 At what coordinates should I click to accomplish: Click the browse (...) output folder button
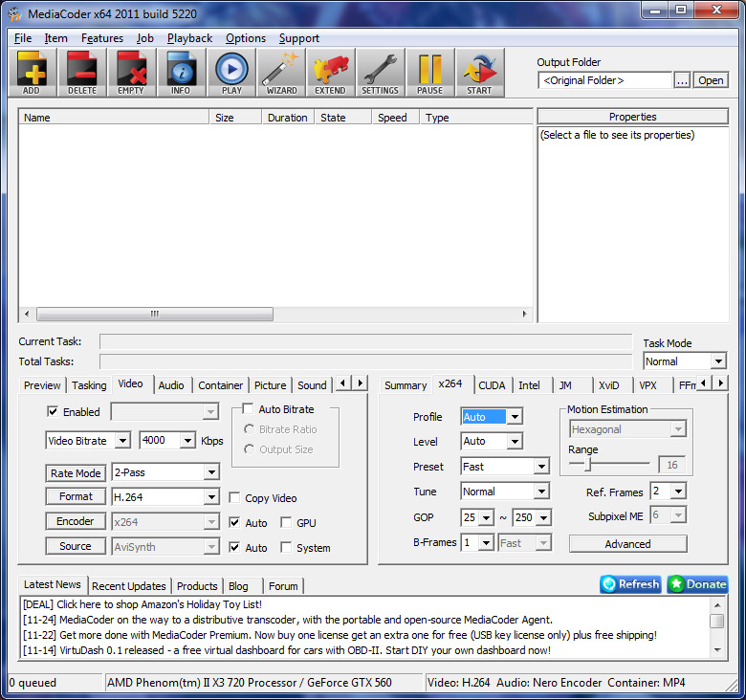(x=682, y=80)
